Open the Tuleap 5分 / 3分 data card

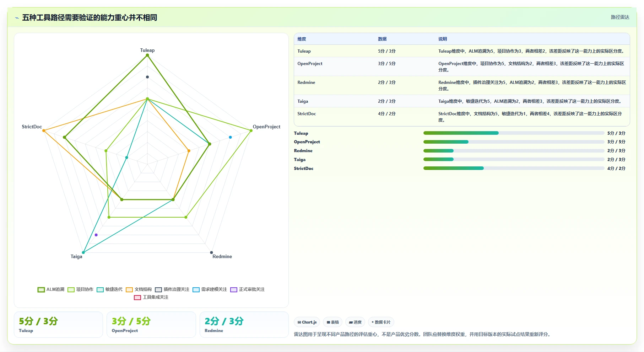coord(58,325)
